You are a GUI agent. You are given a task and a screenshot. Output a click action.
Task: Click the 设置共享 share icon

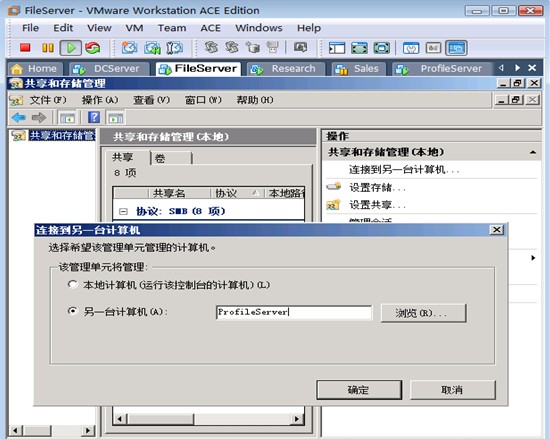pos(333,204)
